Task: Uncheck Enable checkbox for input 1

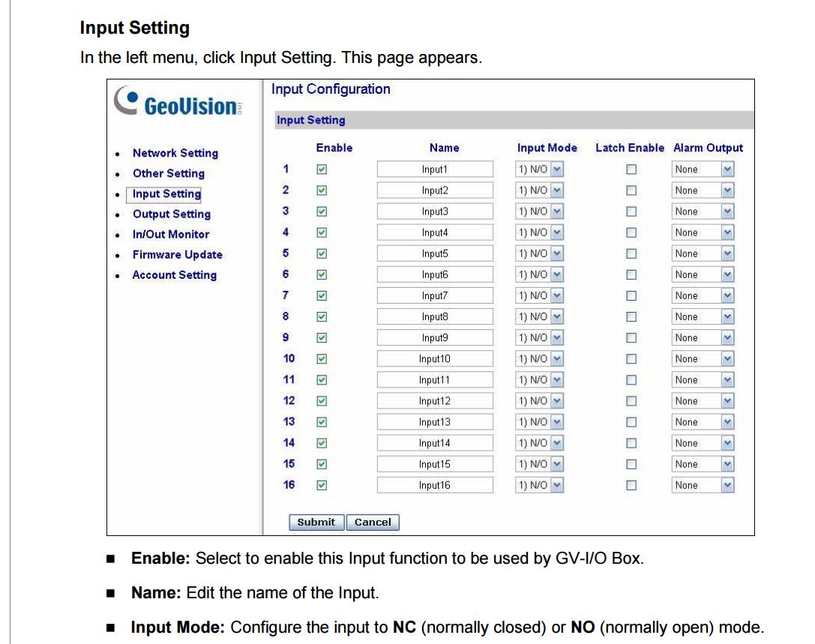Action: [322, 170]
